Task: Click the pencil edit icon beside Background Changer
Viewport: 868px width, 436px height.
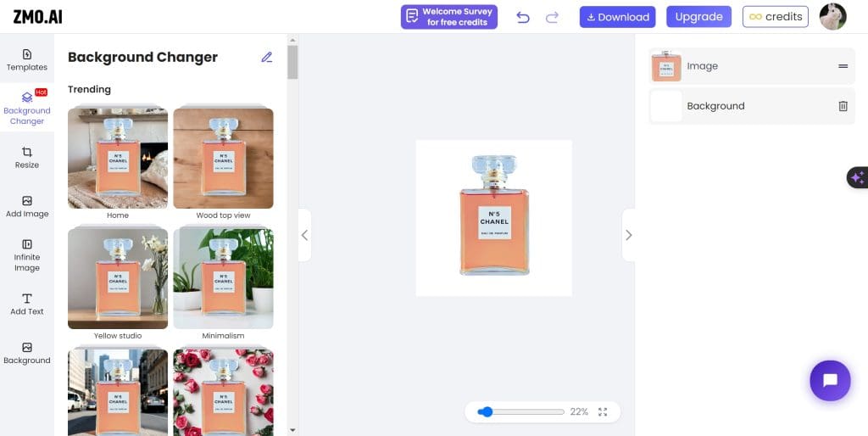Action: [267, 57]
